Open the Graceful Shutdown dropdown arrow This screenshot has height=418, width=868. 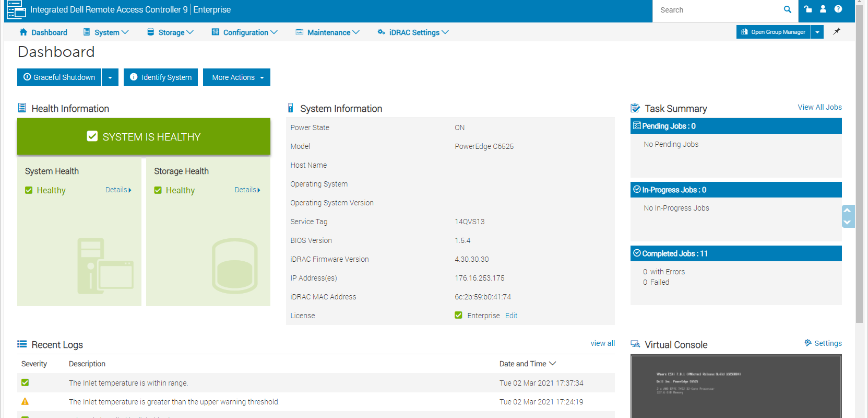coord(110,77)
